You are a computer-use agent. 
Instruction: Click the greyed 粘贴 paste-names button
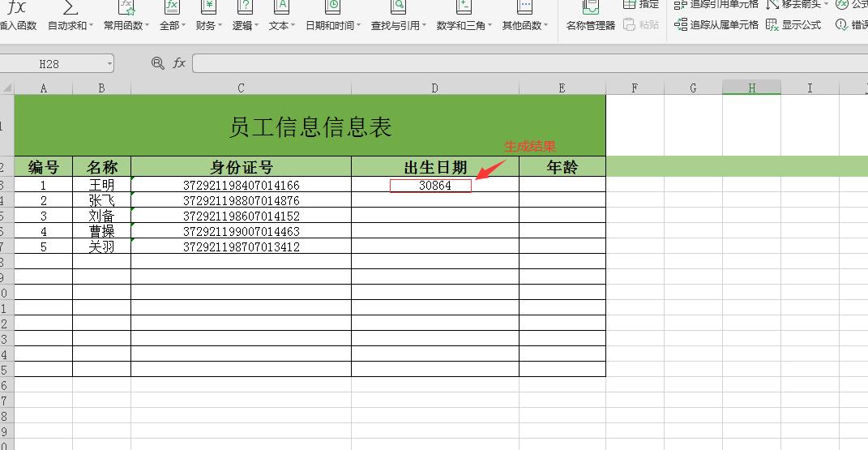(x=641, y=25)
